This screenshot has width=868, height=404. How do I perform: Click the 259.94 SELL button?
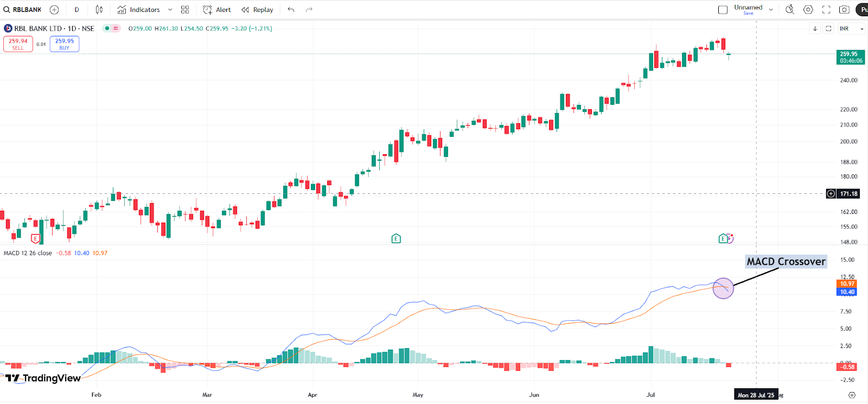(x=18, y=44)
